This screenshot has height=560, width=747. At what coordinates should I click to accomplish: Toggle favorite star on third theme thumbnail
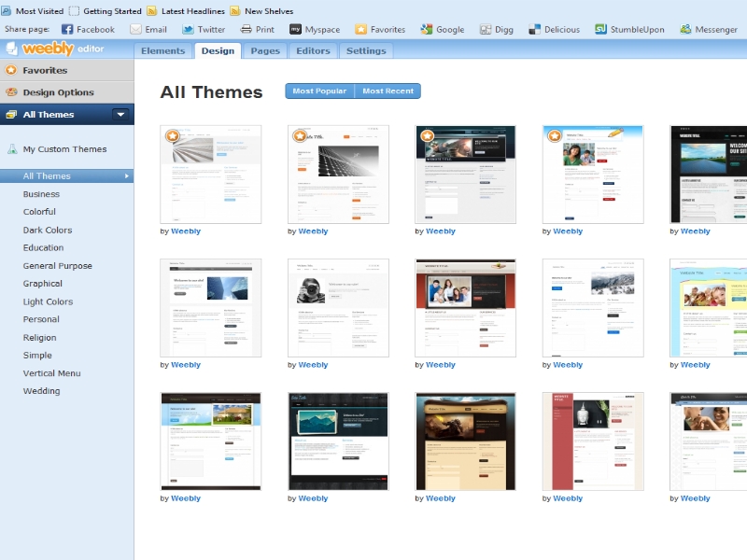pyautogui.click(x=427, y=136)
